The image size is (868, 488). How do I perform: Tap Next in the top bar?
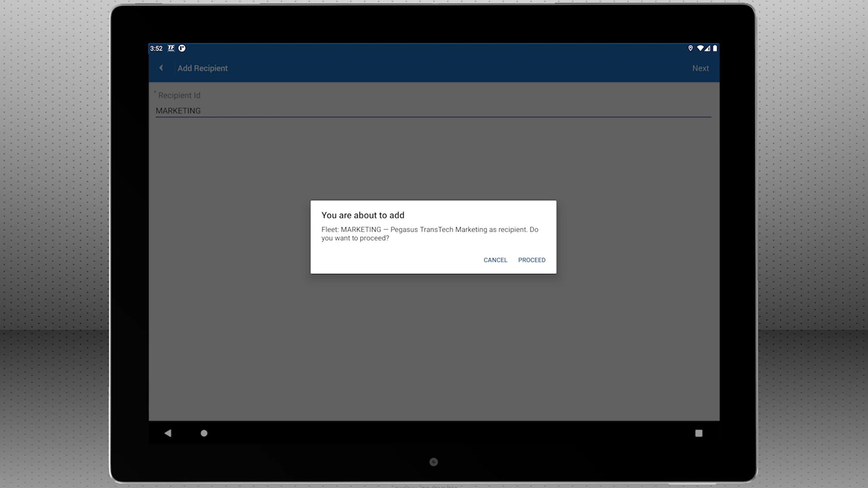[x=700, y=68]
